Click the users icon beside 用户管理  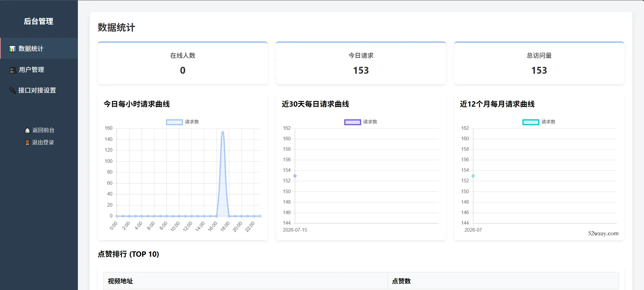point(13,70)
